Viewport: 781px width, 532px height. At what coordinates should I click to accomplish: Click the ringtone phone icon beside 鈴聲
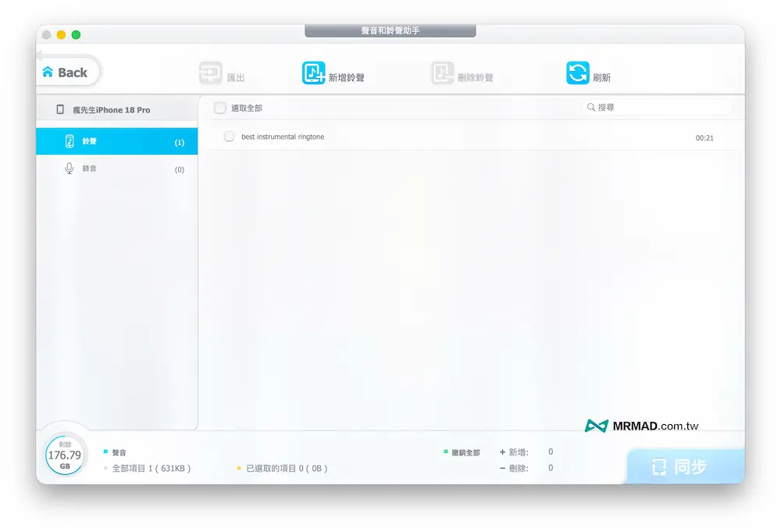point(70,141)
